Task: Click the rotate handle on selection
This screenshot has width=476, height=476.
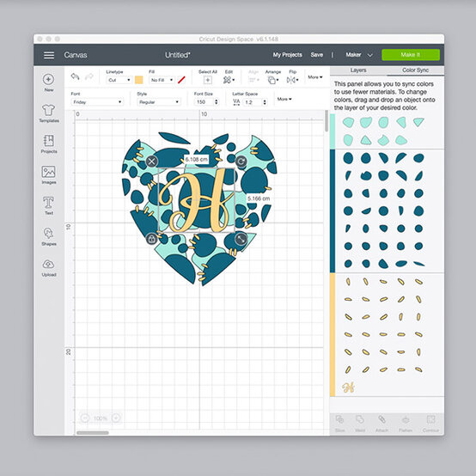Action: click(241, 162)
